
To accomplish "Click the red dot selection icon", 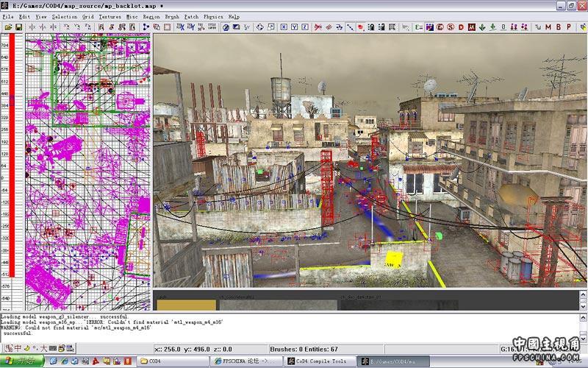I will [360, 27].
